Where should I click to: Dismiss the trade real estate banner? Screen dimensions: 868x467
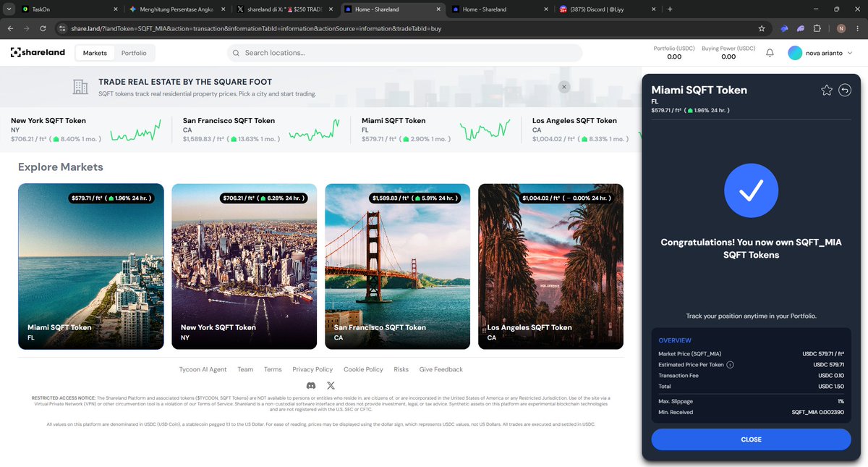pos(564,87)
